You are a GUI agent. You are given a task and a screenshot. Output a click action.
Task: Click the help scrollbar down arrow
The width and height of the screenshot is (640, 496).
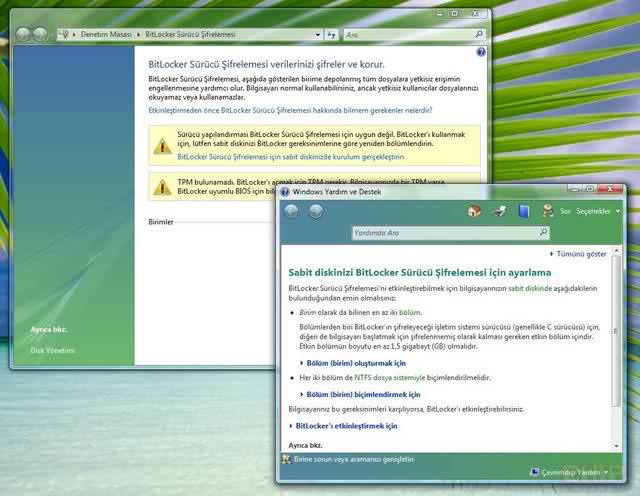pyautogui.click(x=616, y=446)
